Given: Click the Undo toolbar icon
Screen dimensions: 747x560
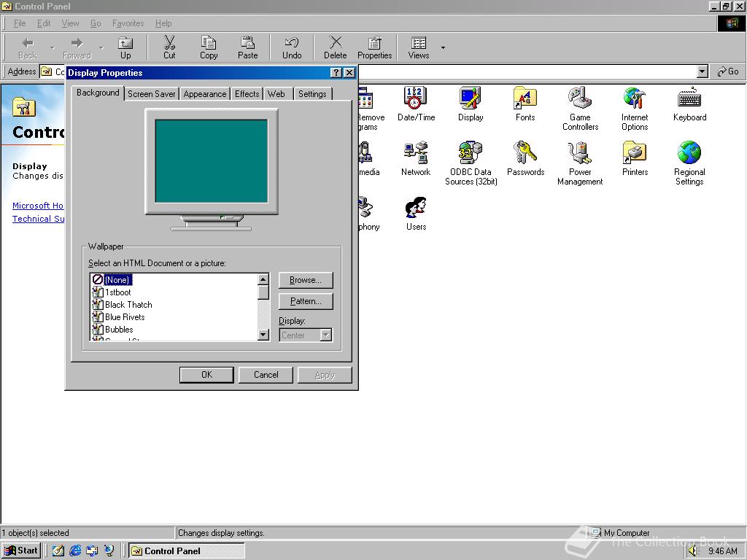Looking at the screenshot, I should point(292,47).
